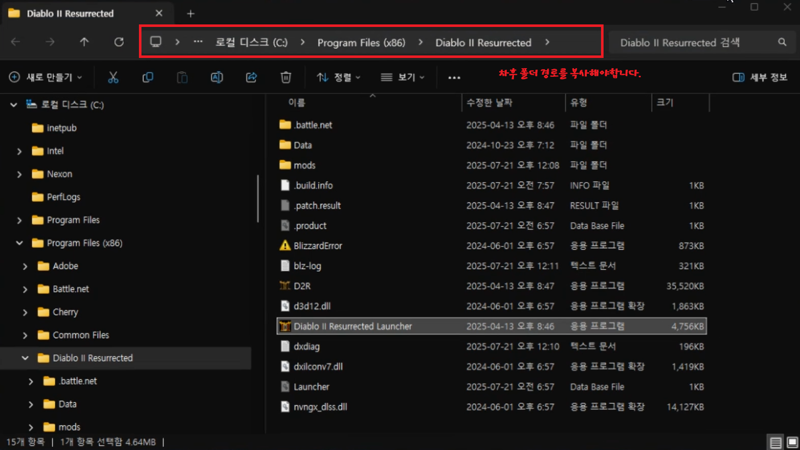
Task: Open the See more ellipsis menu
Action: 454,78
